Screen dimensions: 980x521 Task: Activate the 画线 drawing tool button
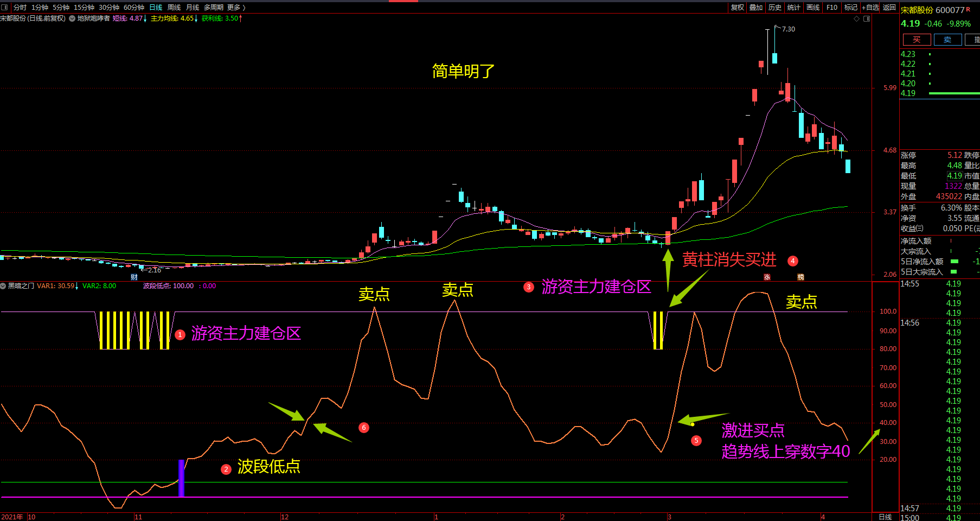(x=813, y=7)
